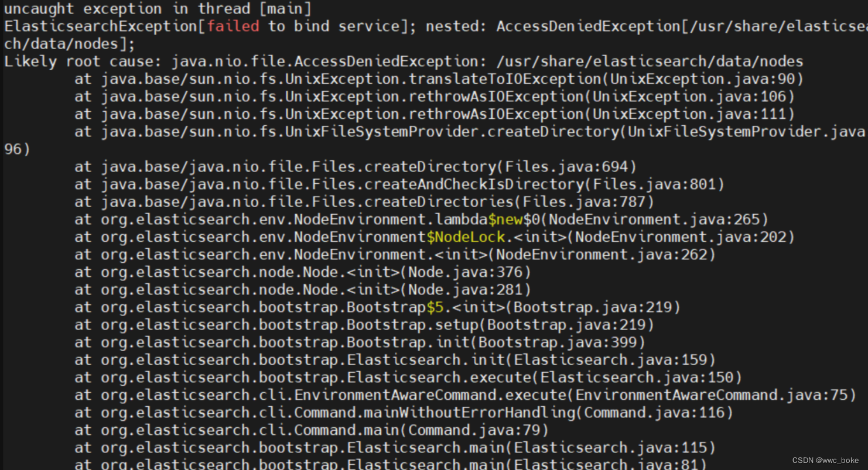Screen dimensions: 868x470
Task: Click the UnixFileSystemProvider.createDirectory line
Action: [x=470, y=132]
